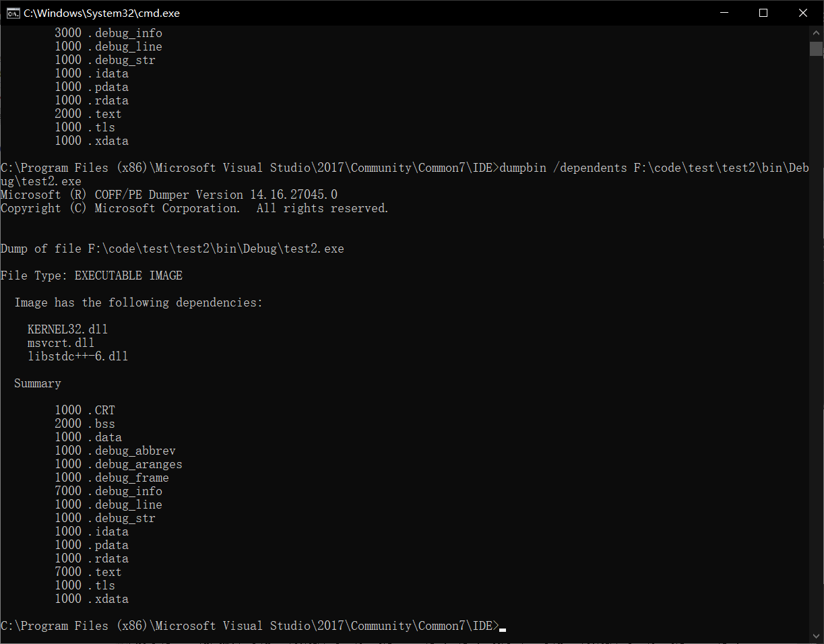Viewport: 824px width, 644px height.
Task: Click the 7000 .text section entry
Action: coord(88,571)
